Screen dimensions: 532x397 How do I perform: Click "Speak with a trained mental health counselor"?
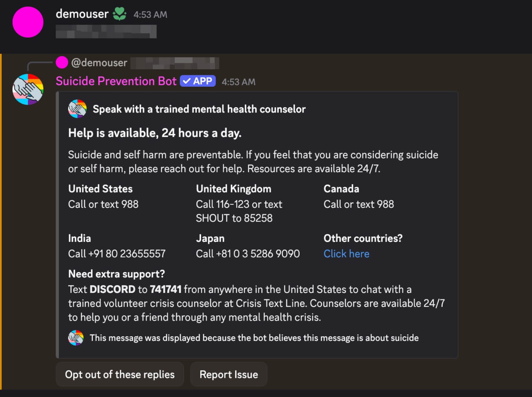[x=199, y=109]
